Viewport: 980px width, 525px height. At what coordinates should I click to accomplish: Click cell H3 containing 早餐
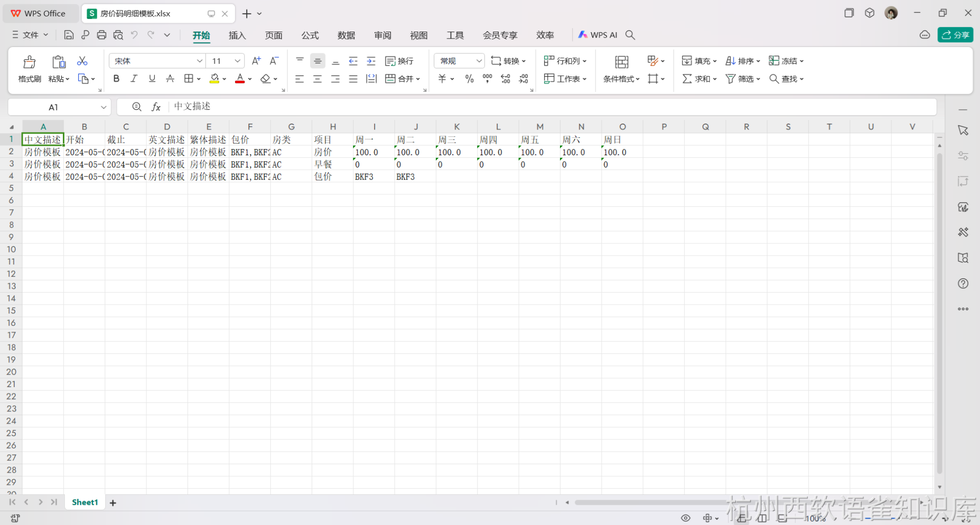click(332, 164)
